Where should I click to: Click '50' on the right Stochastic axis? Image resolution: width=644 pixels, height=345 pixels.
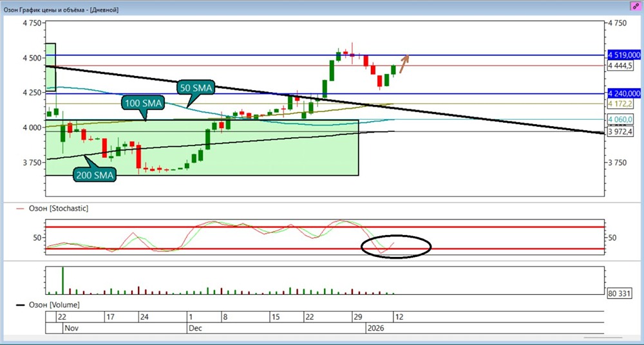[x=612, y=238]
